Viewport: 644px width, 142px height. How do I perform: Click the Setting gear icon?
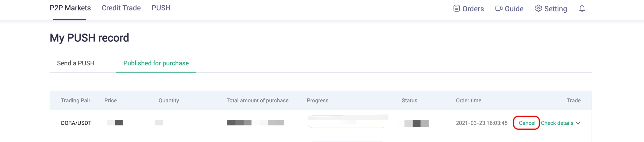[x=538, y=9]
